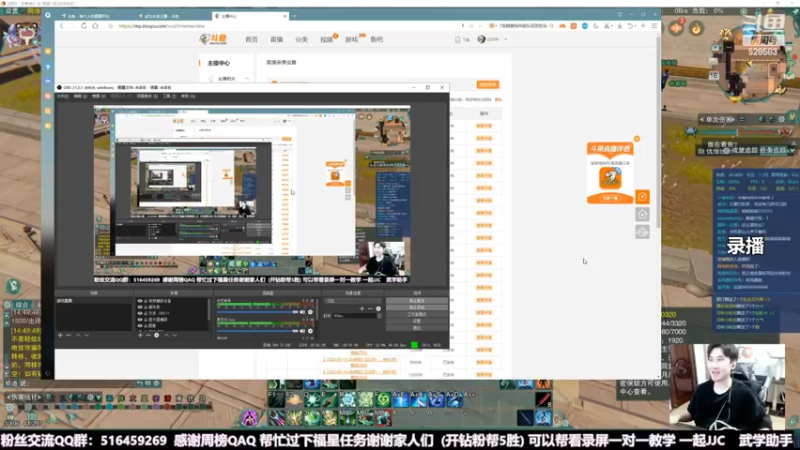Expand the Douyu user account dropdown arrow
This screenshot has height=450, width=800.
(506, 39)
